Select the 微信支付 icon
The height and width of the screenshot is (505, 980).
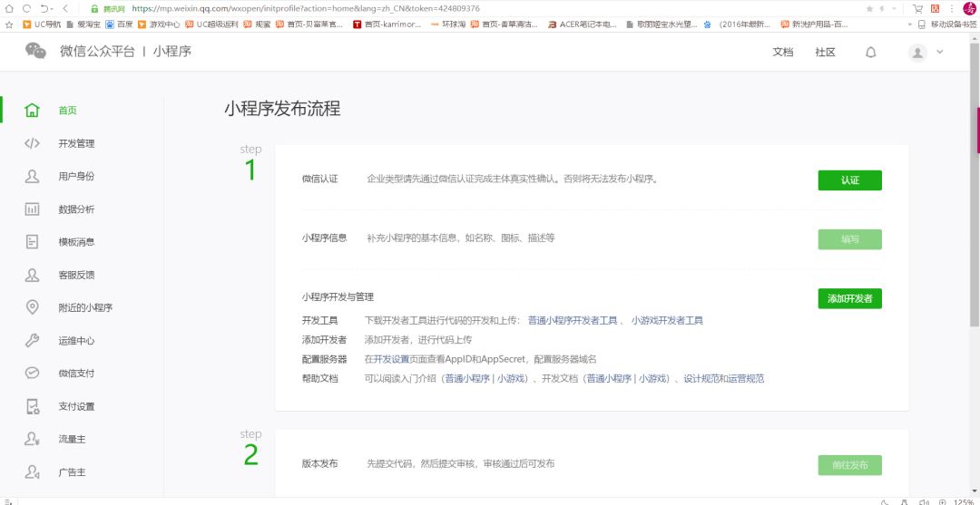click(32, 374)
